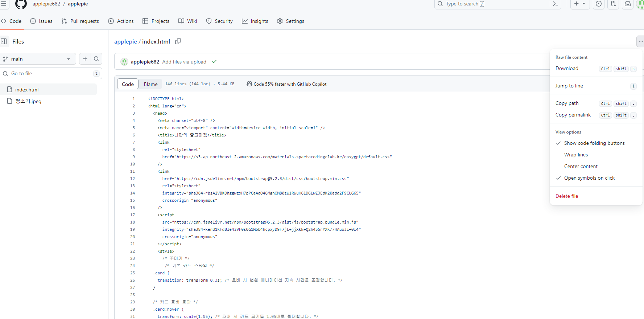
Task: Open the user avatar menu
Action: click(x=640, y=4)
